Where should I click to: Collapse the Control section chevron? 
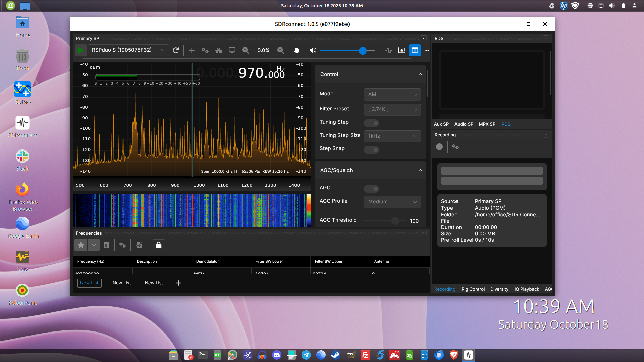tap(420, 74)
